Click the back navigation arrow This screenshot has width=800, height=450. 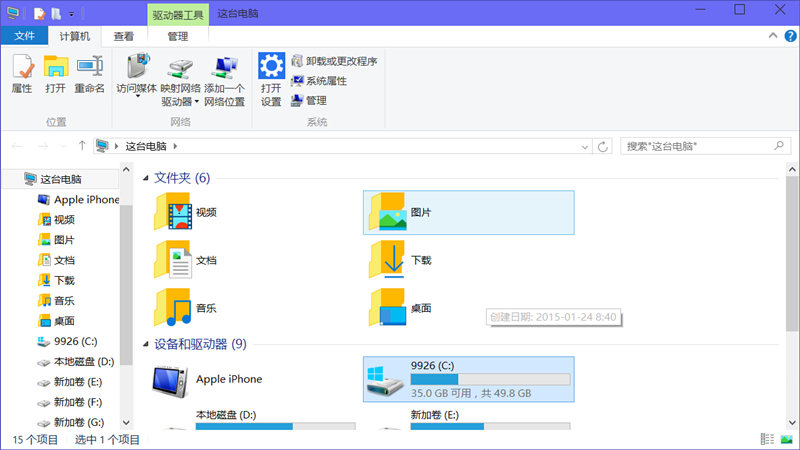pos(17,146)
